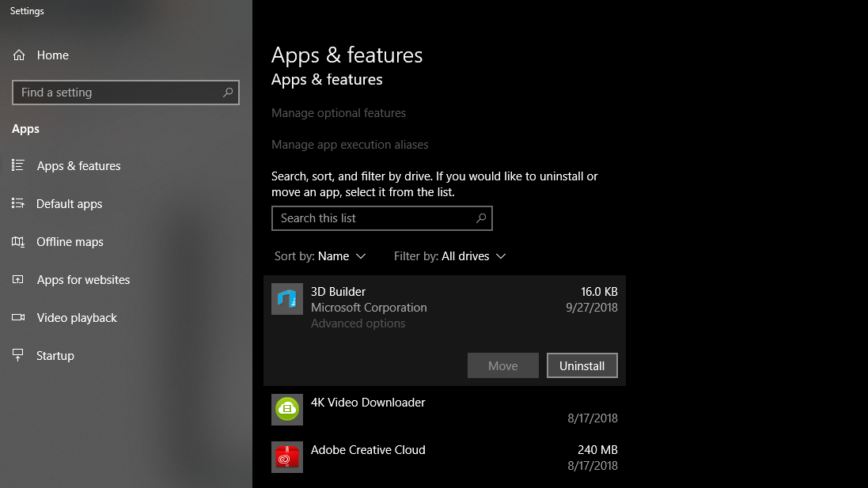Viewport: 868px width, 488px height.
Task: Click the 9/27/2018 install date
Action: point(592,308)
